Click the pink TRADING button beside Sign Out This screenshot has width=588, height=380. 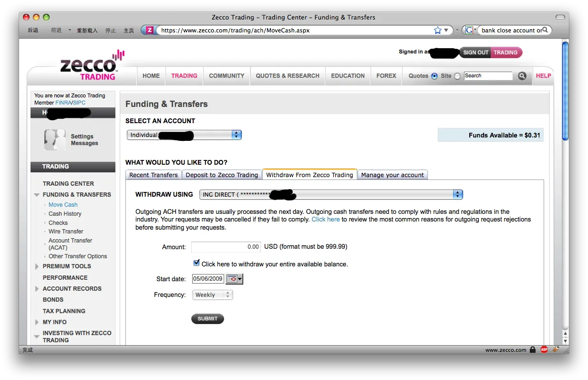[x=506, y=53]
